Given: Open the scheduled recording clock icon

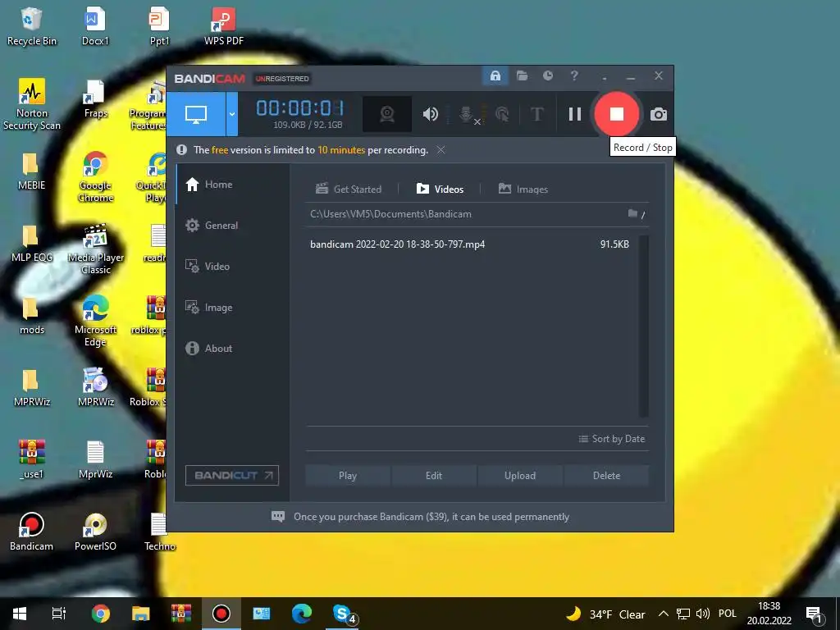Looking at the screenshot, I should tap(547, 76).
